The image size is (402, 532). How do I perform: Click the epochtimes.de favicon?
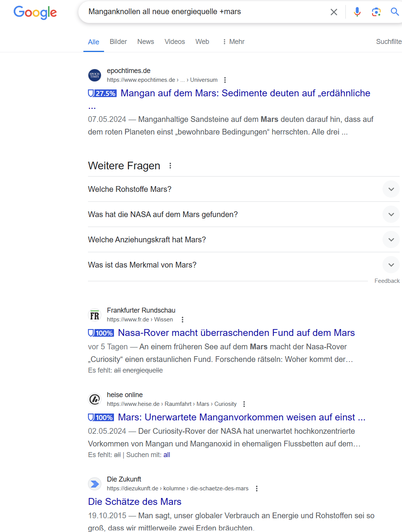[95, 75]
